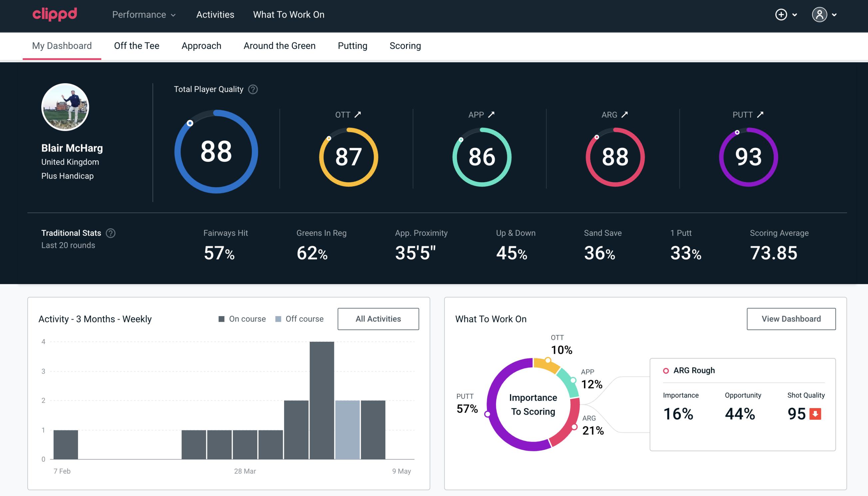Select the Around the Green tab
The image size is (868, 496).
pos(279,45)
